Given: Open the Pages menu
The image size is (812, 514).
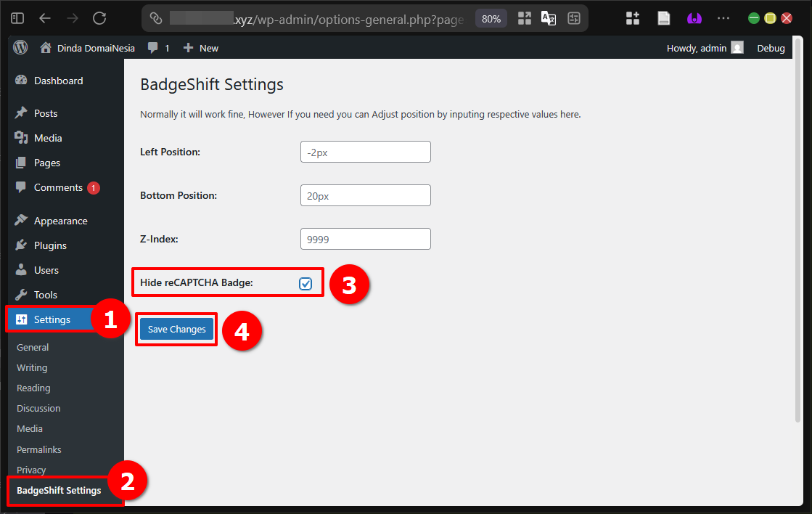Looking at the screenshot, I should click(47, 163).
